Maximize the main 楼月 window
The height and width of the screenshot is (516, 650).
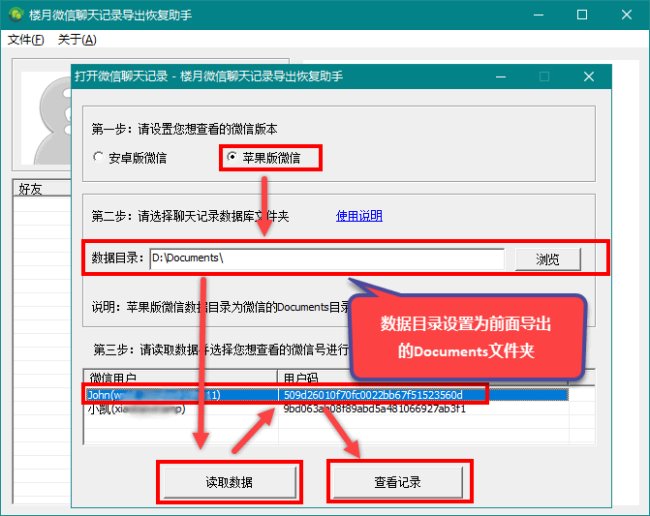pyautogui.click(x=582, y=15)
